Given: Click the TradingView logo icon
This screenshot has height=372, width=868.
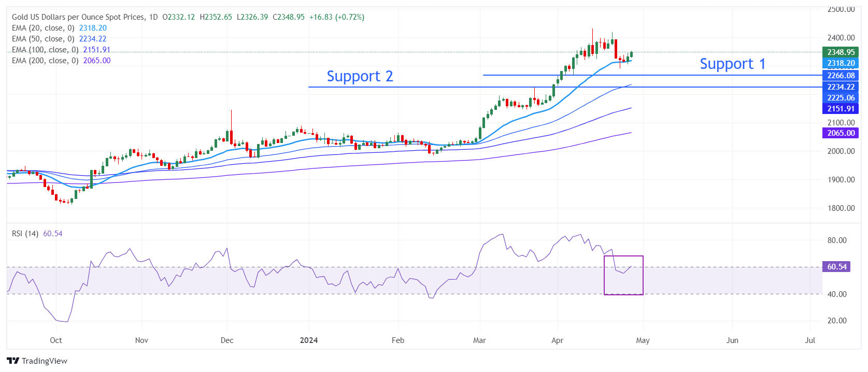Looking at the screenshot, I should 13,361.
